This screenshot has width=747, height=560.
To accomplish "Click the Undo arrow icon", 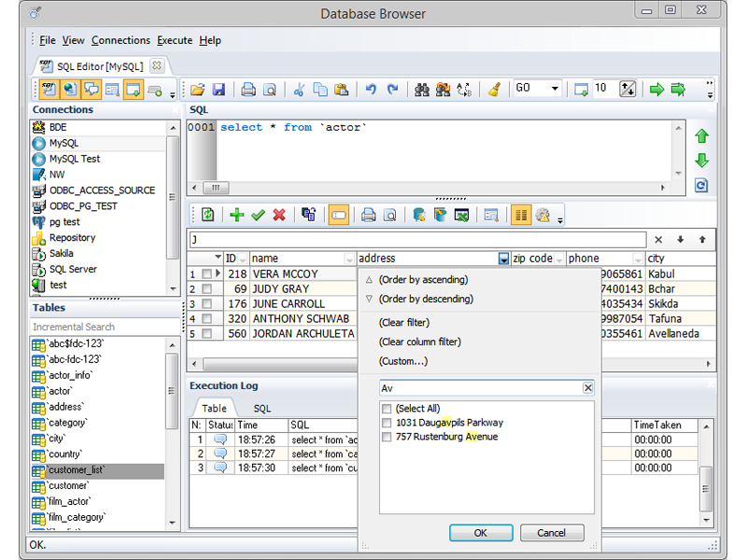I will [x=371, y=90].
